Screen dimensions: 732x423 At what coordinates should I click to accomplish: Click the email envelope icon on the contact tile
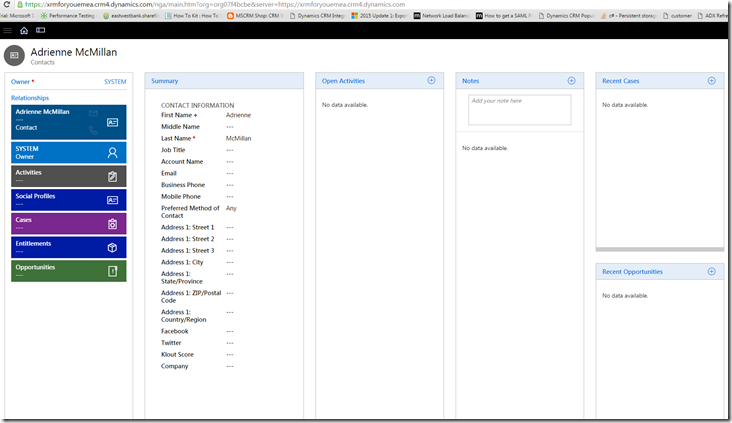[x=93, y=113]
